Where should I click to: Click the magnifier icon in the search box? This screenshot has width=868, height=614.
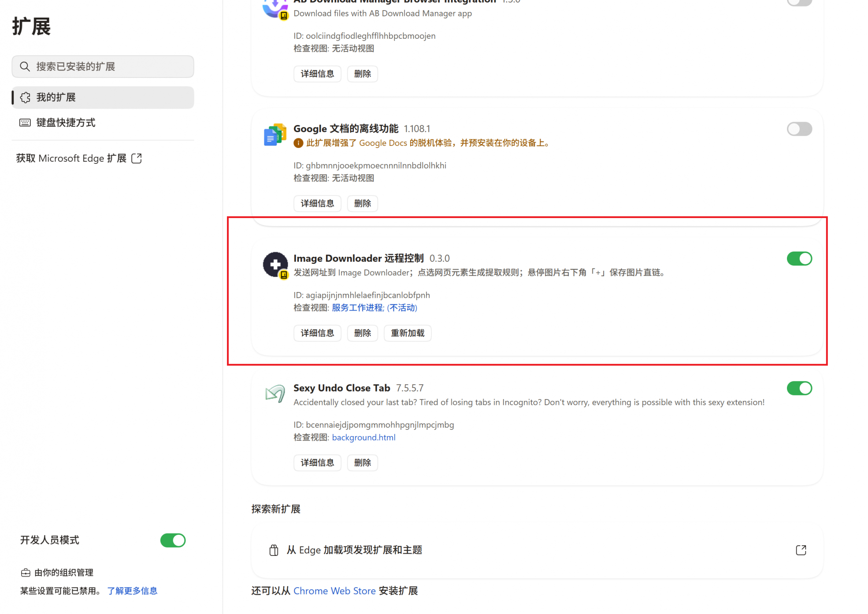click(x=25, y=67)
